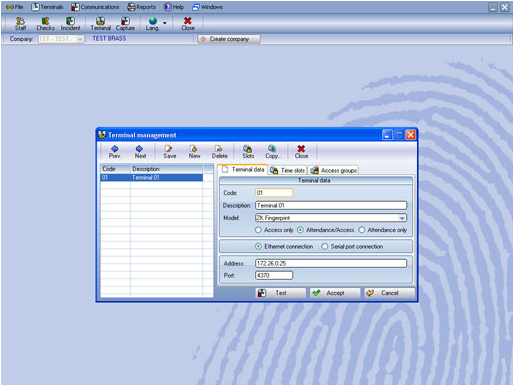Expand the Lang dropdown arrow
Screen dimensions: 514x387
tap(165, 23)
